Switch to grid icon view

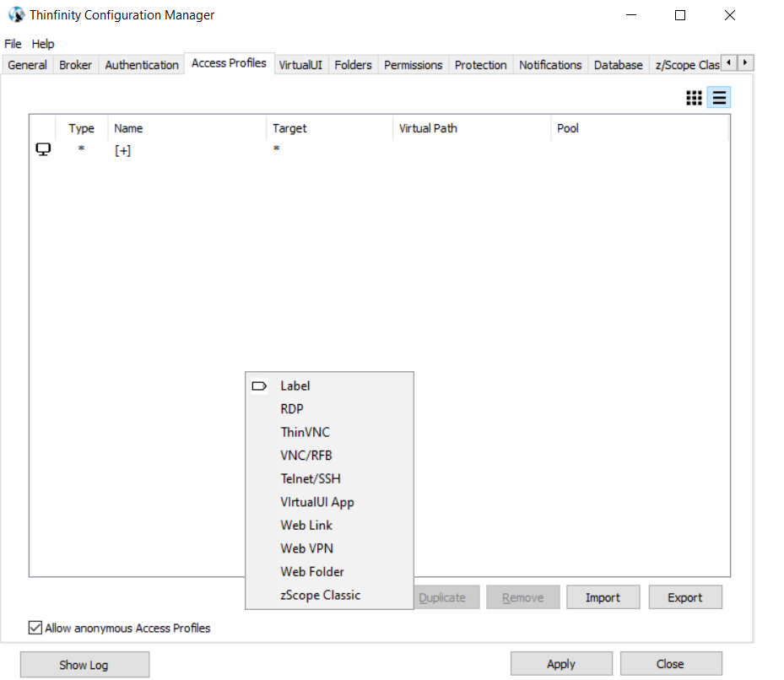click(694, 98)
